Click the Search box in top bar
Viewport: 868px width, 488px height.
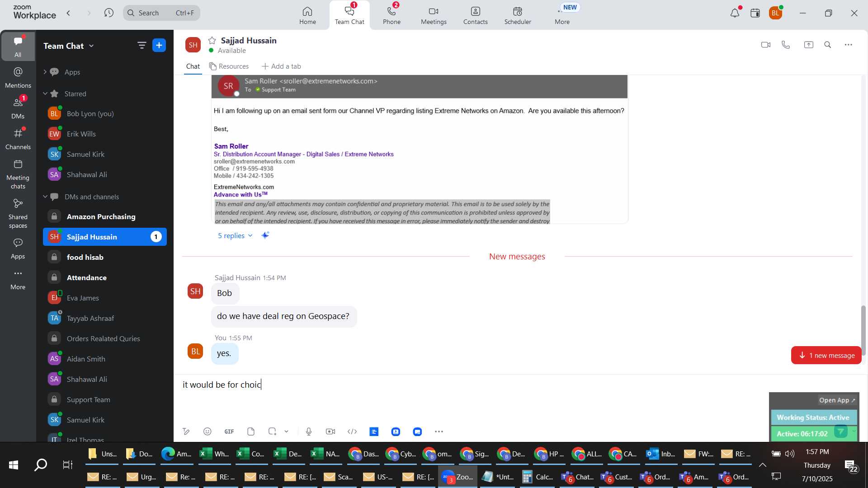click(x=161, y=13)
